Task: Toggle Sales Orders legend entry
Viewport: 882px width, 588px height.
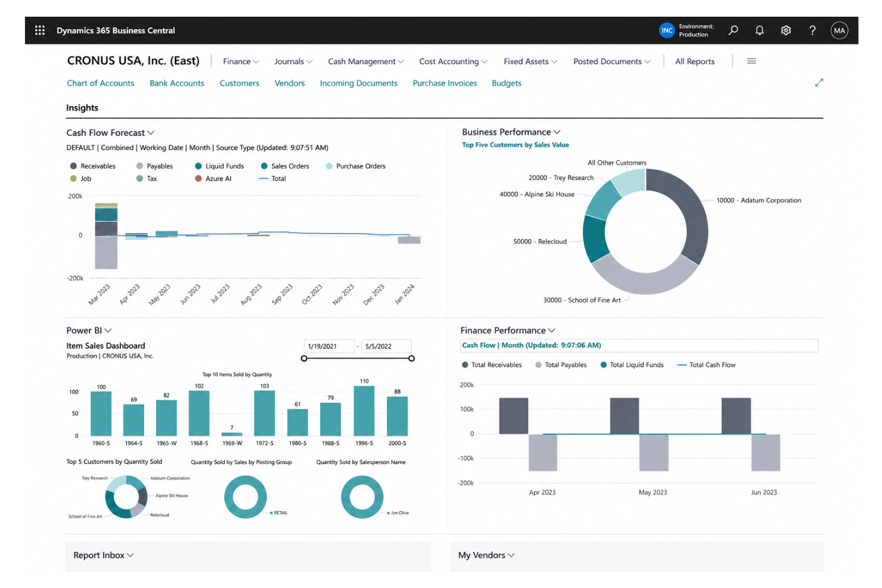Action: [x=285, y=166]
